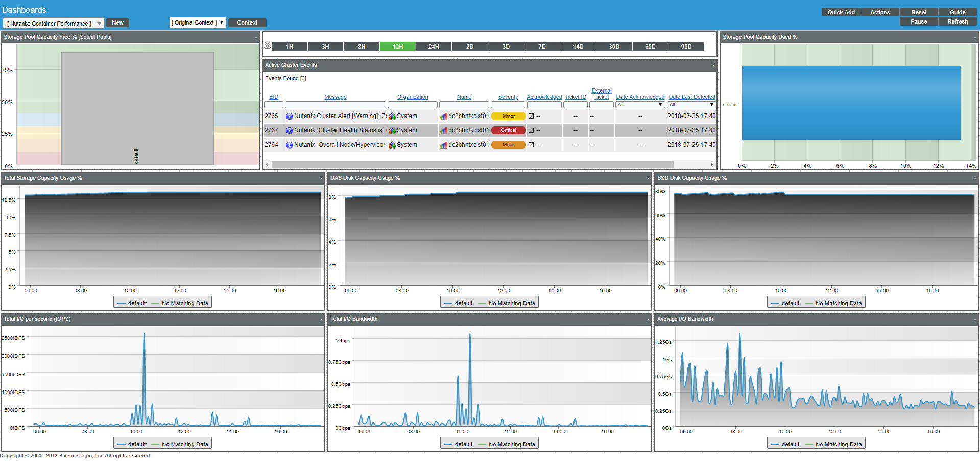This screenshot has width=980, height=461.
Task: Open the Actions menu button
Action: tap(880, 12)
